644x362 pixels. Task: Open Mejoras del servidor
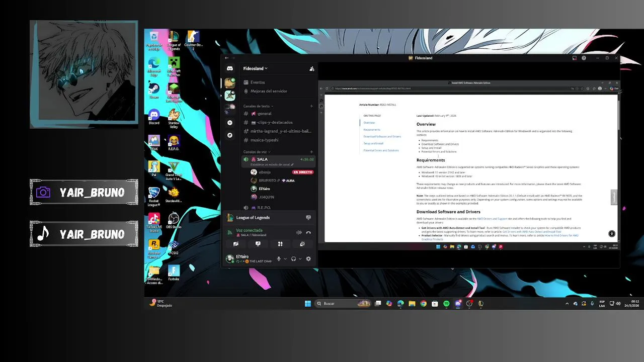[279, 91]
